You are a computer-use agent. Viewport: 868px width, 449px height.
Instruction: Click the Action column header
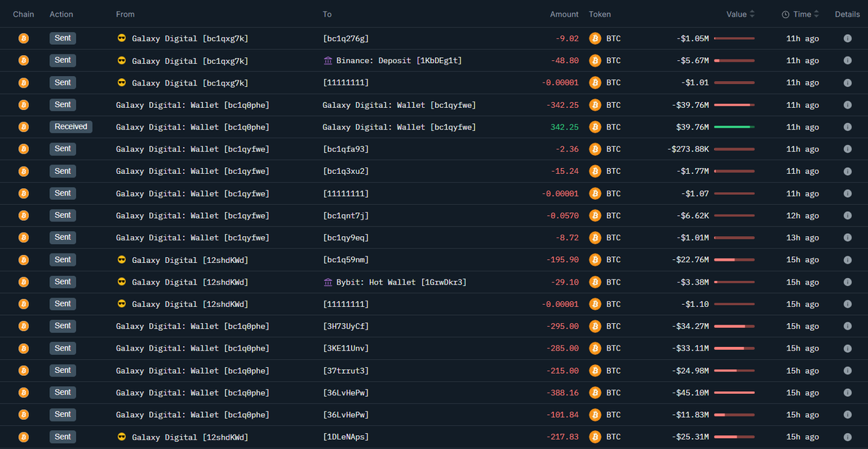point(62,14)
